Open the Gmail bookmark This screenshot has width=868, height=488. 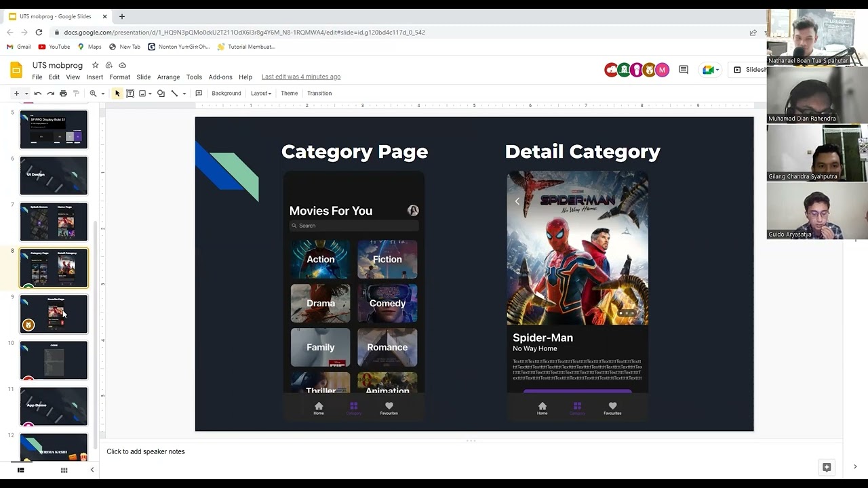[x=19, y=47]
